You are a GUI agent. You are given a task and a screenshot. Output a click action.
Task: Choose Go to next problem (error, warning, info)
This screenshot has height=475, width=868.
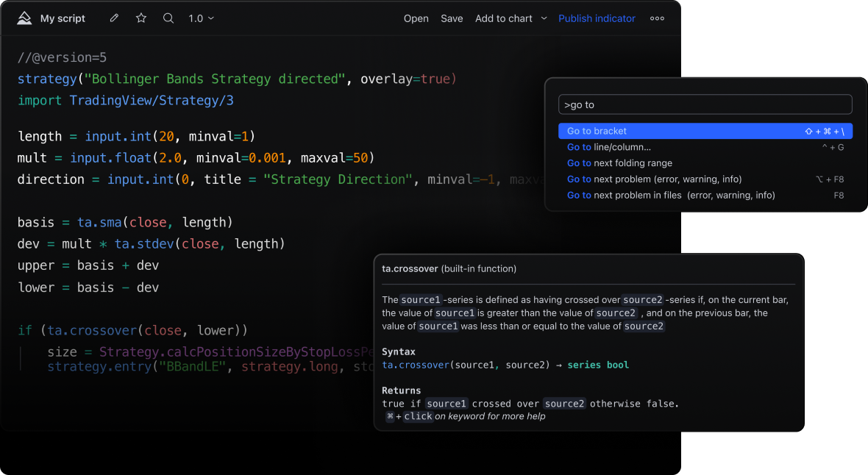705,179
